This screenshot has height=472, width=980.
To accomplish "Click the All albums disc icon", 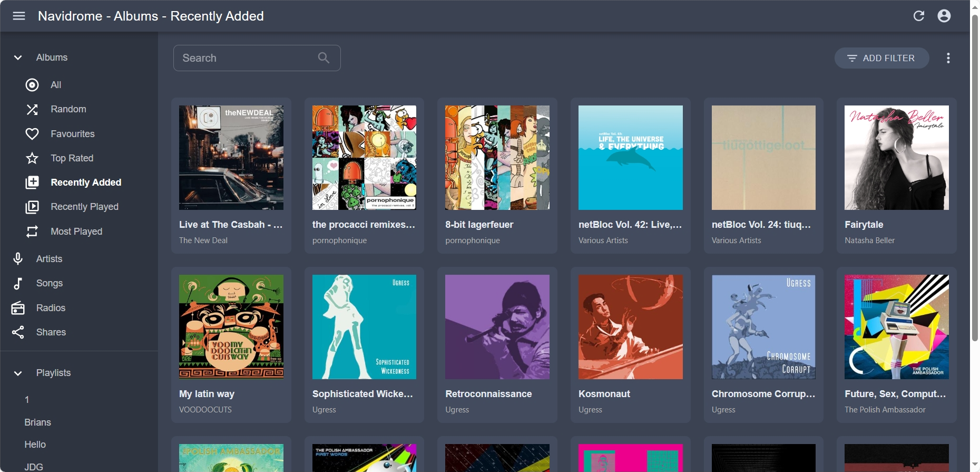I will point(32,85).
